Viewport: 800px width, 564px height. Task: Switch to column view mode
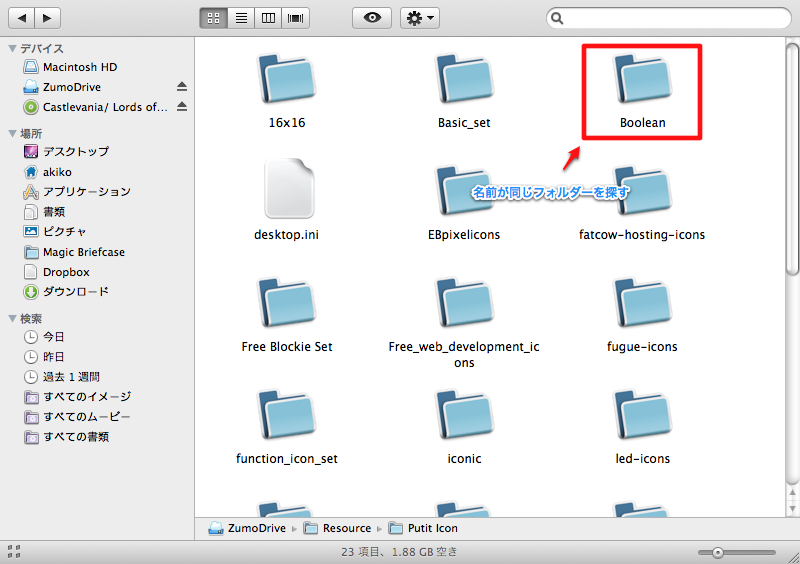coord(268,18)
